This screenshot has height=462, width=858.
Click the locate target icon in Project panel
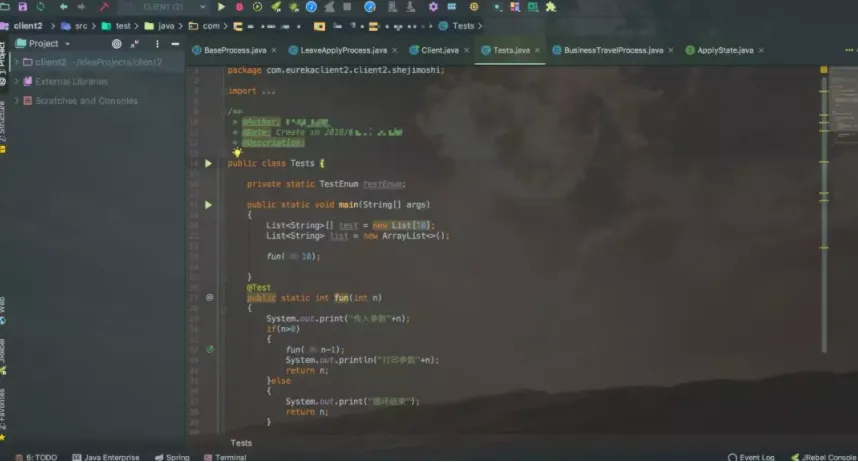tap(117, 43)
